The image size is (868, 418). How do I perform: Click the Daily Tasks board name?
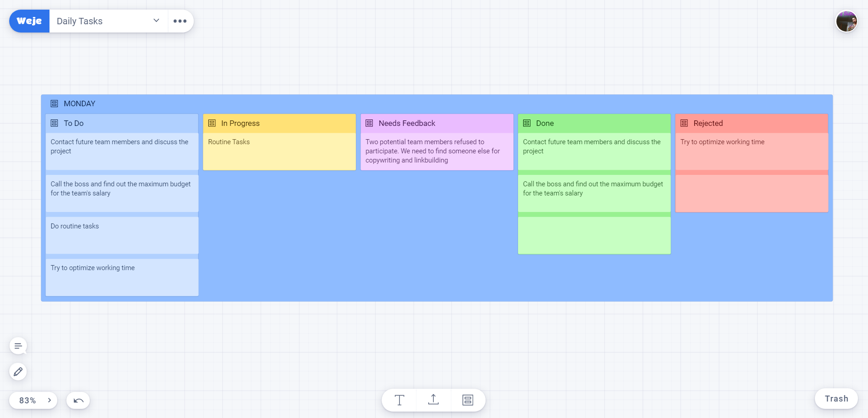[80, 21]
